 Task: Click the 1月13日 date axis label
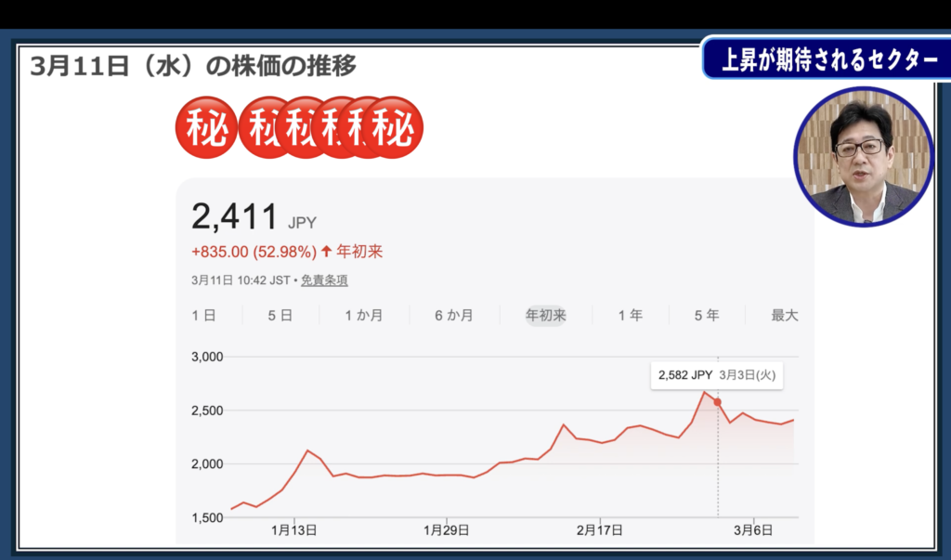[x=293, y=530]
